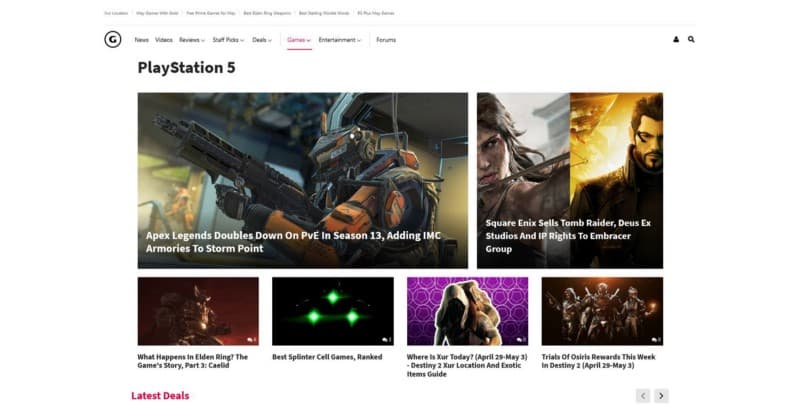Click comment count icon on Splinter Cell thumbnail
Screen dimensions: 800x405
387,340
